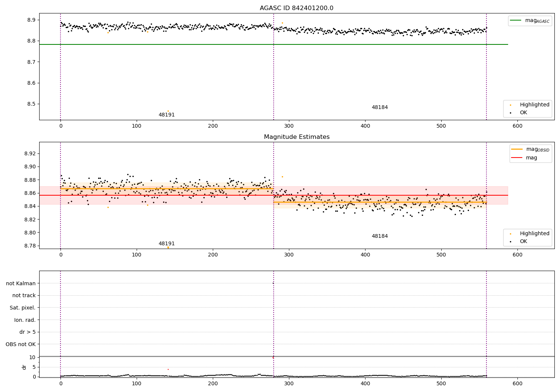Click the 8.7 y-axis tick in the top plot
The image size is (560, 392).
point(31,62)
